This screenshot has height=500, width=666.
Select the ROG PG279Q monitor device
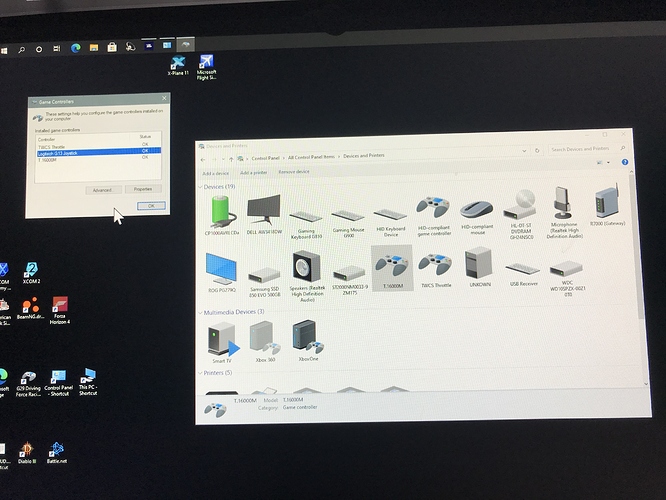pyautogui.click(x=222, y=273)
